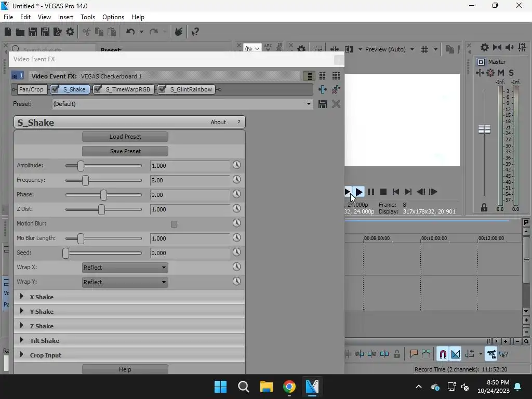Toggle the auto crossfades icon
This screenshot has width=532, height=399.
coord(456,354)
